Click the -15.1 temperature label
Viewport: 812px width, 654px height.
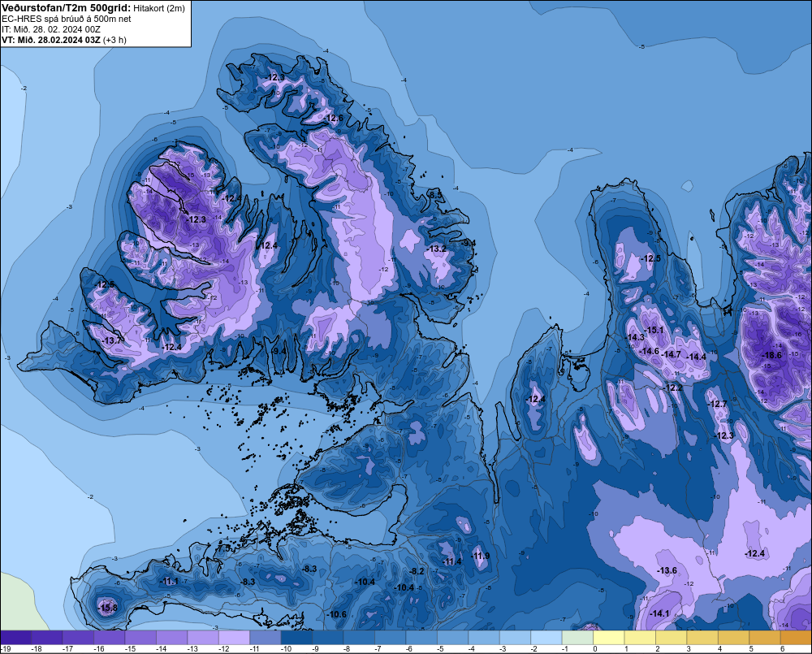653,330
